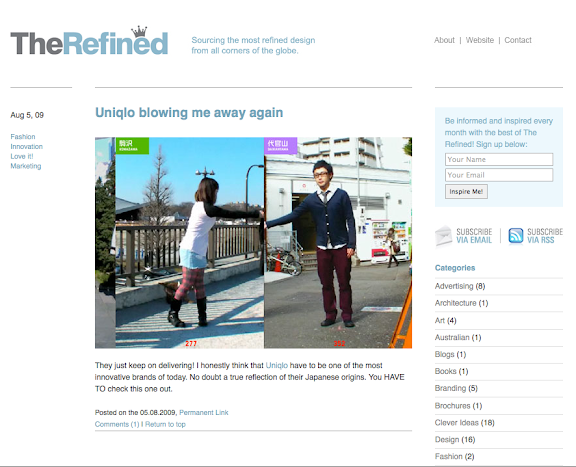Click the Uniqlo street fashion image

click(x=253, y=243)
